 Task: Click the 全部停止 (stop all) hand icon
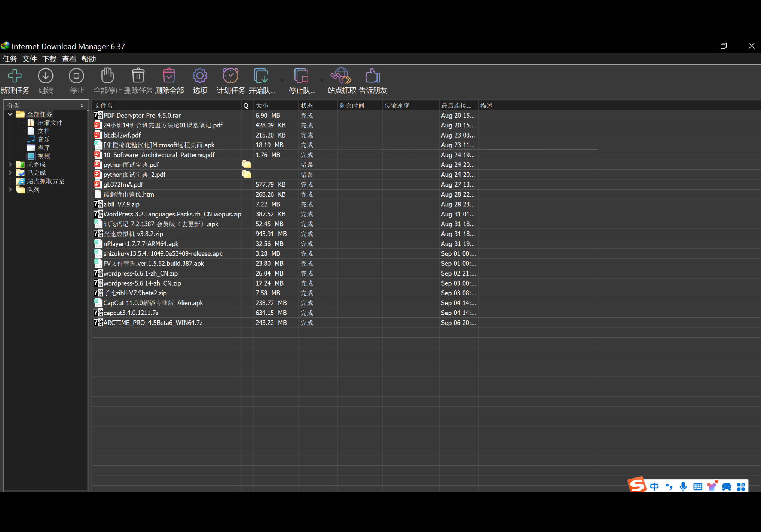point(107,76)
